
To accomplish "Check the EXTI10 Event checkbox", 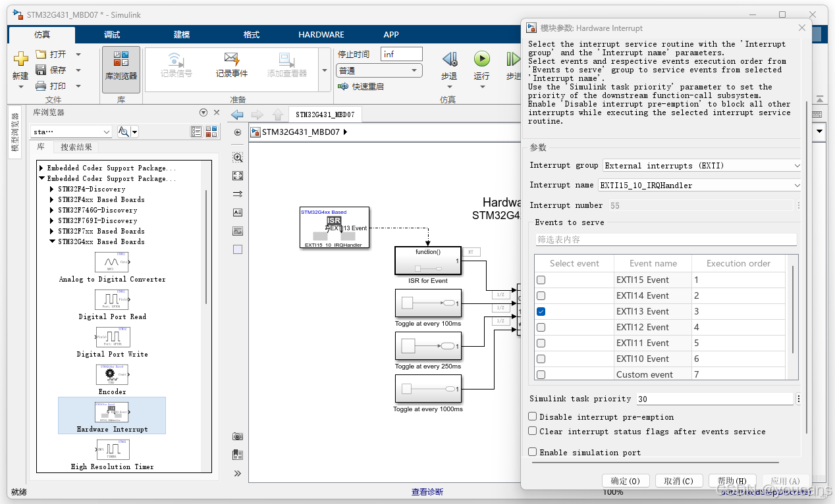I will coord(541,359).
